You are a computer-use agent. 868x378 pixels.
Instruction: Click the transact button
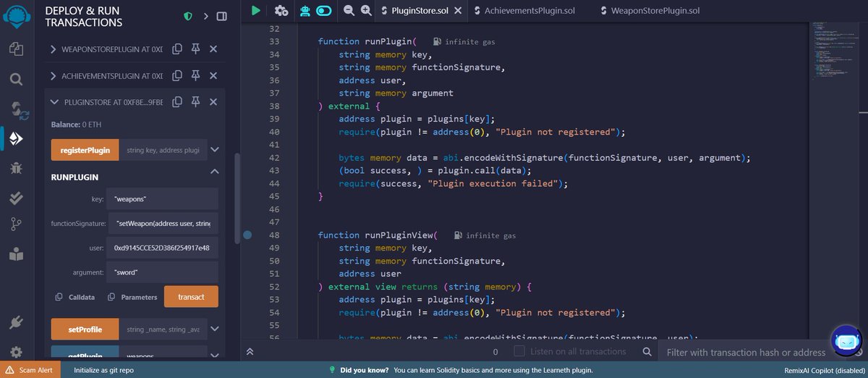click(191, 297)
